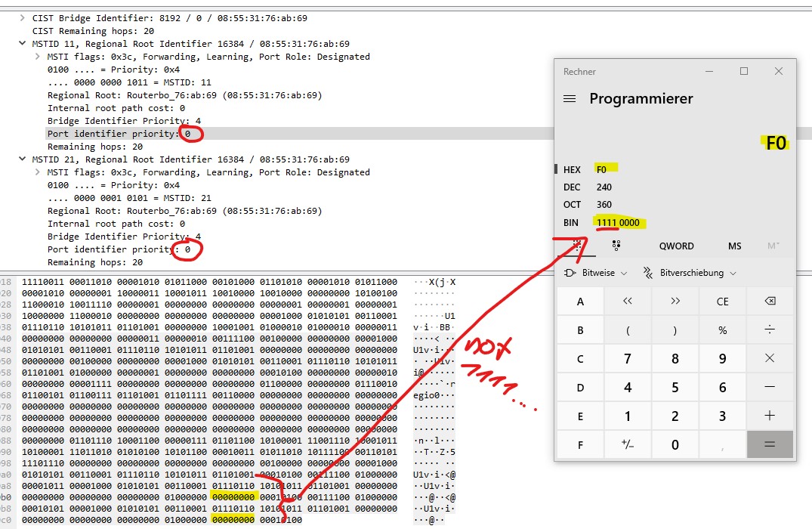Click the multiply operator key
Image resolution: width=812 pixels, height=529 pixels.
pyautogui.click(x=770, y=358)
